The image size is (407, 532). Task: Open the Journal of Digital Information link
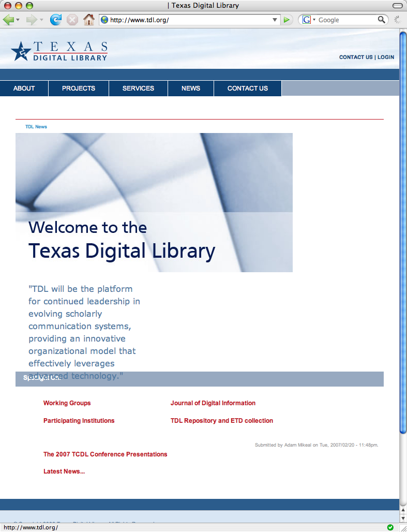[x=213, y=403]
